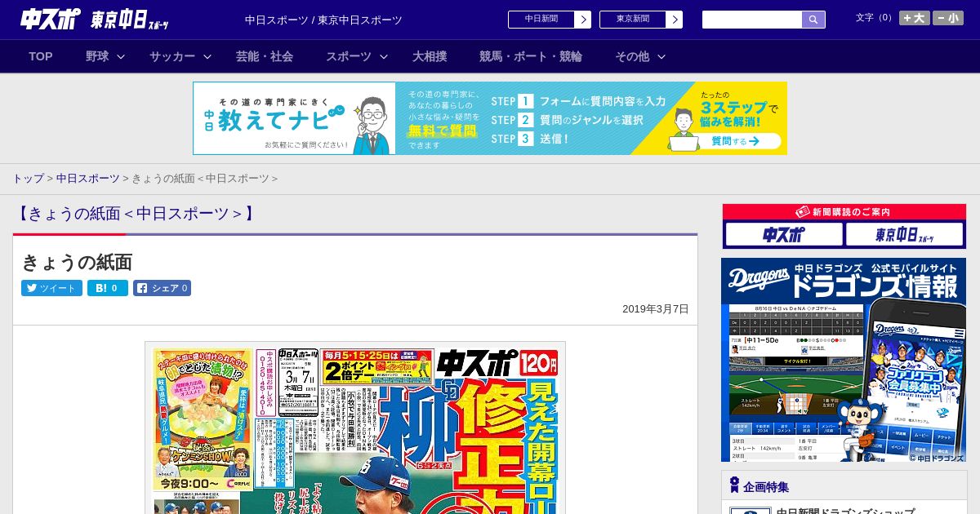The image size is (980, 514).
Task: Expand the サッカー dropdown chevron
Action: click(207, 56)
